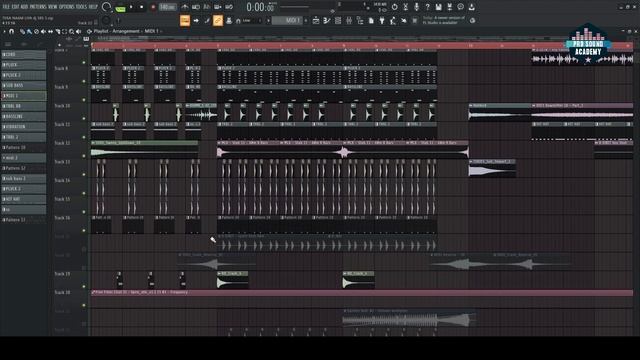Select the playlist paint brush tool

pos(29,31)
